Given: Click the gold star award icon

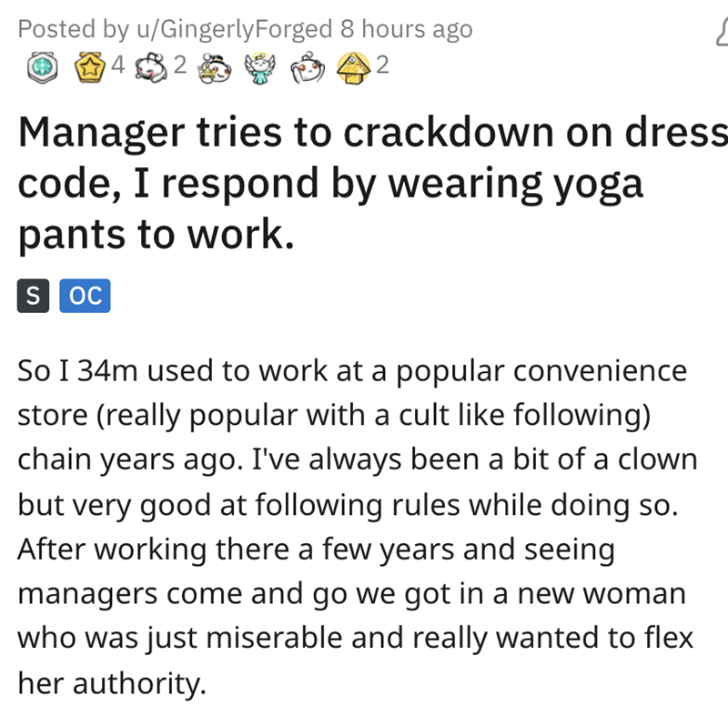Looking at the screenshot, I should coord(88,66).
